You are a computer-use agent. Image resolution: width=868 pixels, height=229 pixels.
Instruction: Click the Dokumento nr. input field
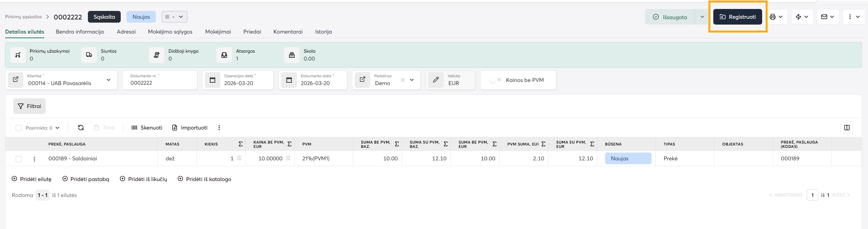[x=160, y=83]
